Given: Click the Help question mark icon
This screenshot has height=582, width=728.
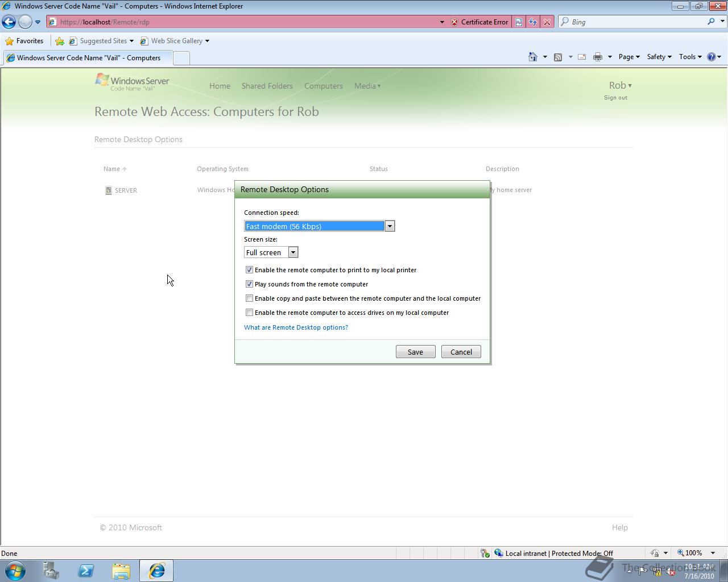Looking at the screenshot, I should [x=711, y=57].
